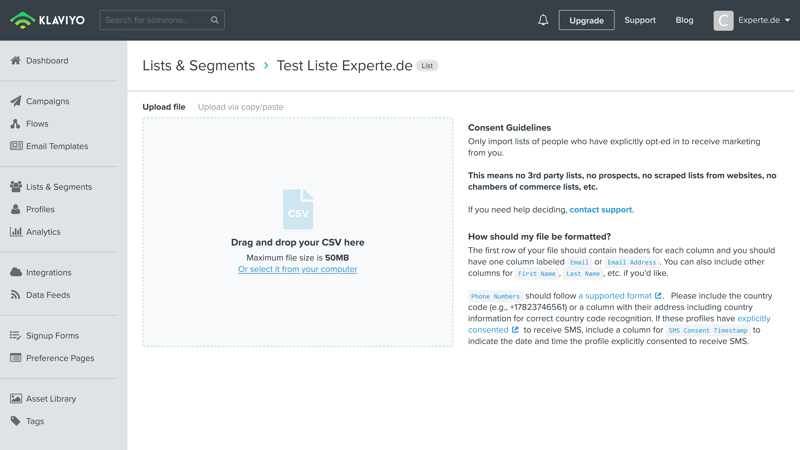Viewport: 800px width, 450px height.
Task: Click the Analytics bar chart icon
Action: point(16,232)
